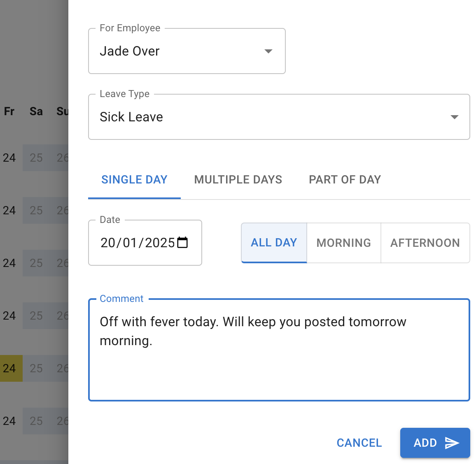Image resolution: width=476 pixels, height=464 pixels.
Task: Open the date picker calendar icon
Action: [182, 243]
